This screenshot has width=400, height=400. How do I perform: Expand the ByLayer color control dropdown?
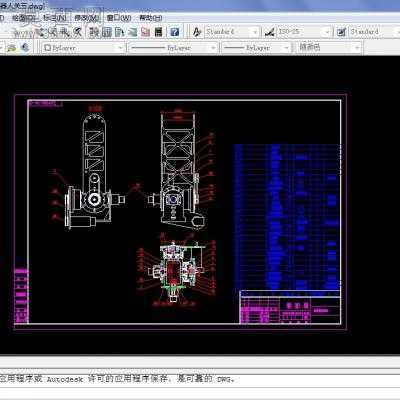coord(120,48)
